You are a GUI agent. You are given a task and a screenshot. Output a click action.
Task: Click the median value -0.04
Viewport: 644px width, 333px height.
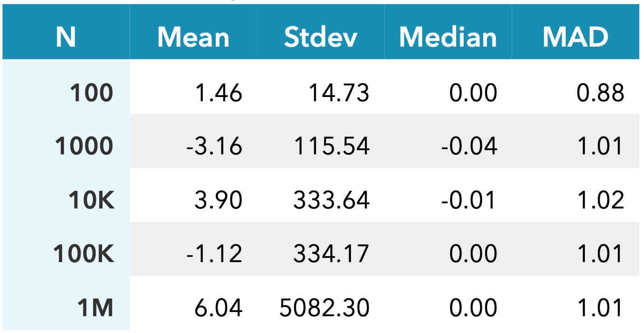point(469,146)
